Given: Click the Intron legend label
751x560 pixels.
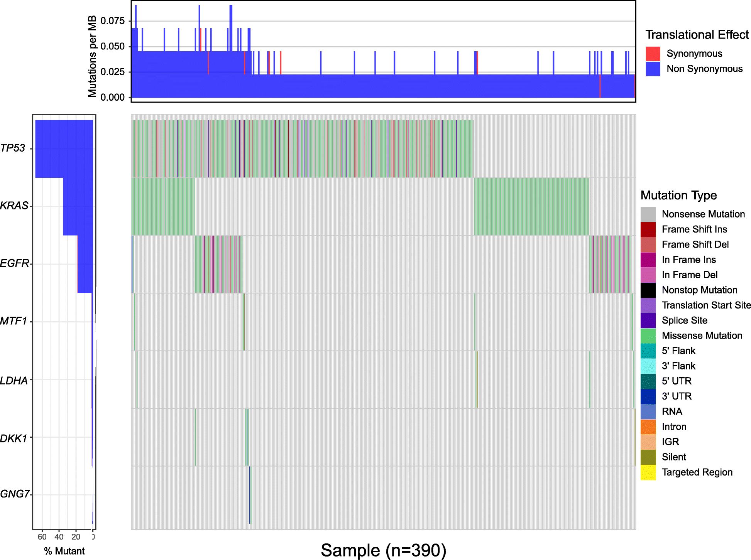Looking at the screenshot, I should coord(674,427).
